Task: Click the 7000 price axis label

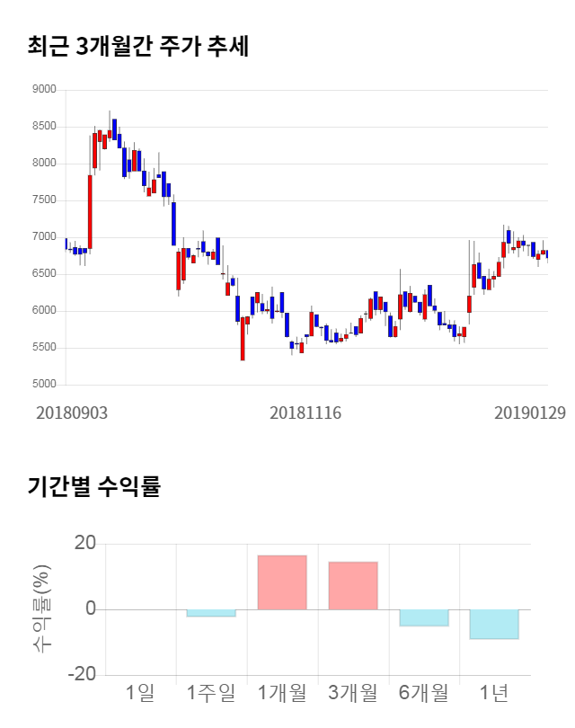Action: pyautogui.click(x=43, y=237)
